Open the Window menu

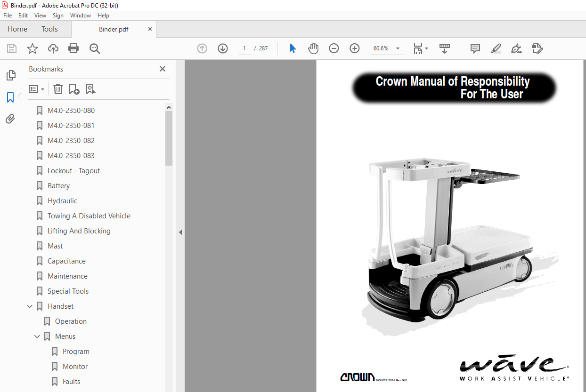[81, 16]
